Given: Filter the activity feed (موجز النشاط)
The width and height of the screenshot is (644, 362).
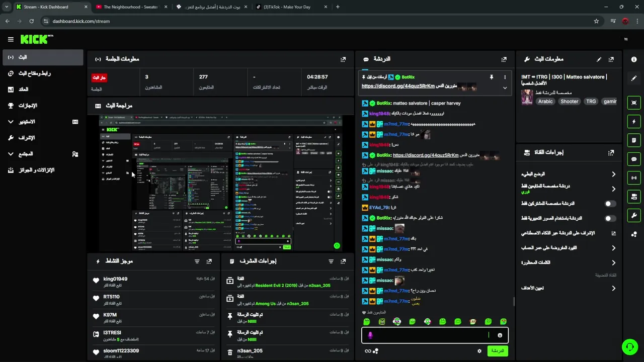Looking at the screenshot, I should point(197,261).
